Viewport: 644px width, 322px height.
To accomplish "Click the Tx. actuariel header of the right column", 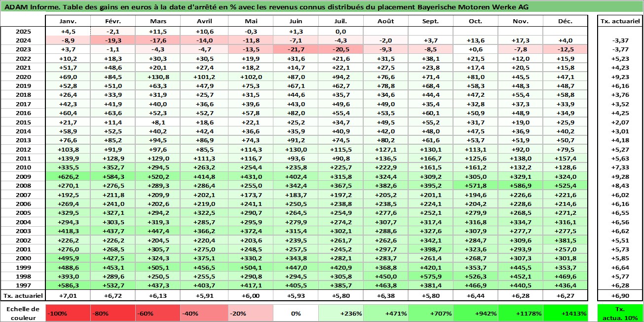I will [x=619, y=21].
